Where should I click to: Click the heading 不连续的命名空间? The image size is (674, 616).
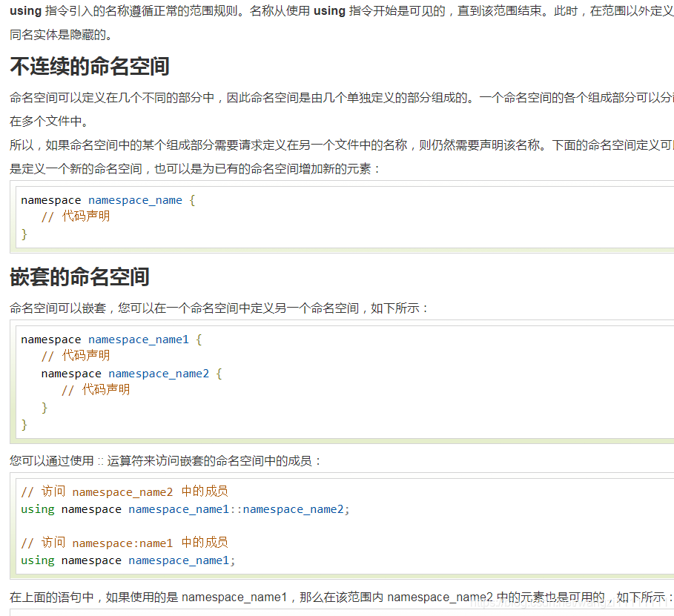[90, 67]
